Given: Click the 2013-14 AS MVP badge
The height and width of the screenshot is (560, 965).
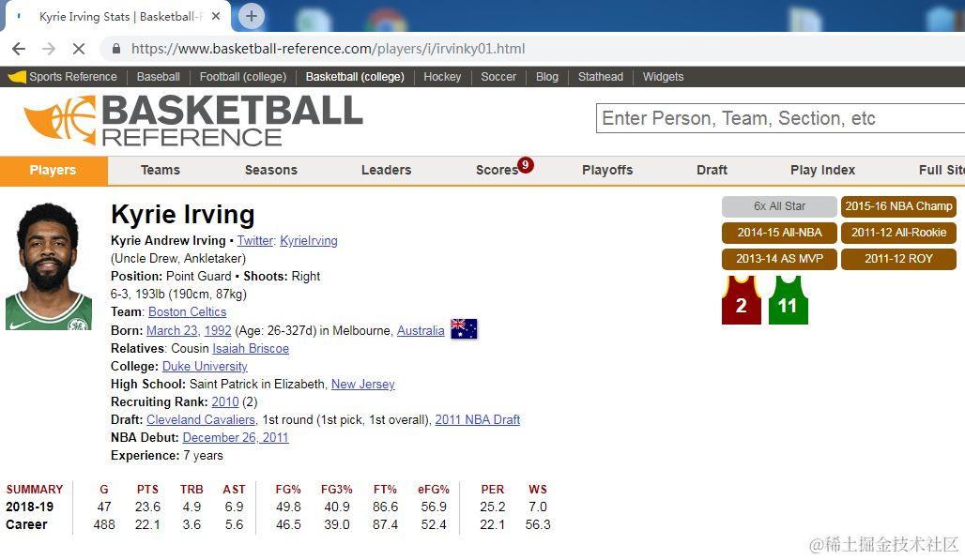Looking at the screenshot, I should (x=779, y=259).
